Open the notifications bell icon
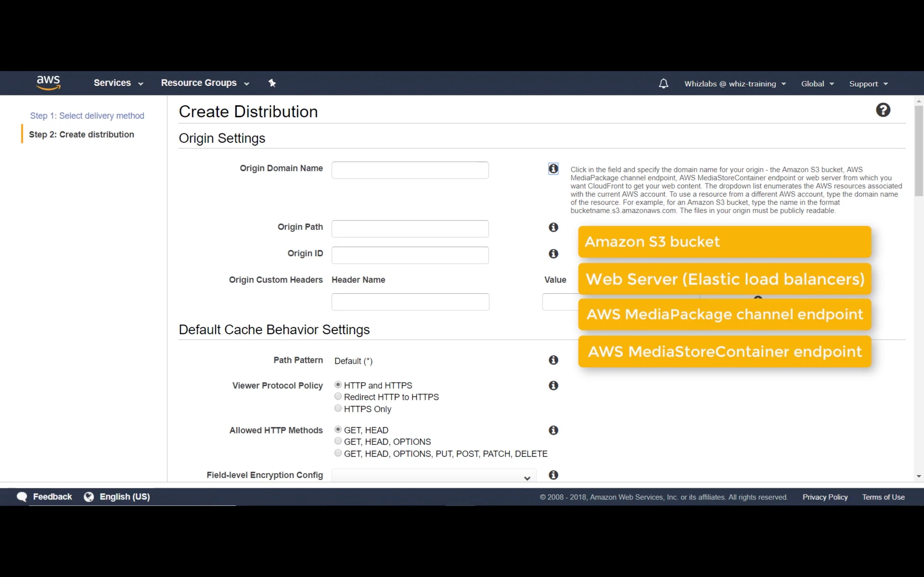This screenshot has height=577, width=924. click(664, 83)
